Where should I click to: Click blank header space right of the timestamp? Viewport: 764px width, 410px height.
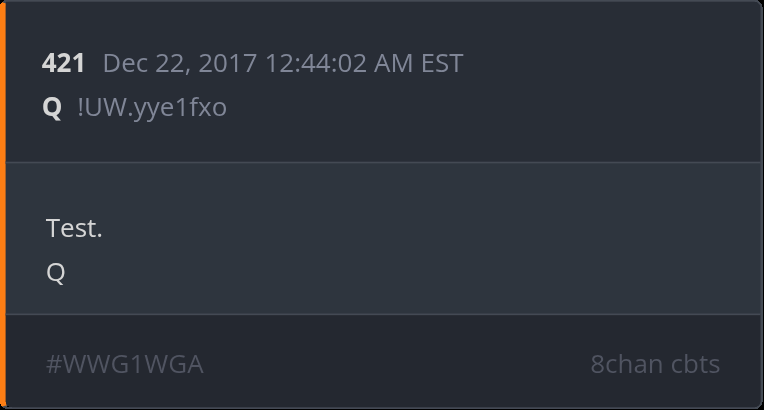tap(609, 63)
